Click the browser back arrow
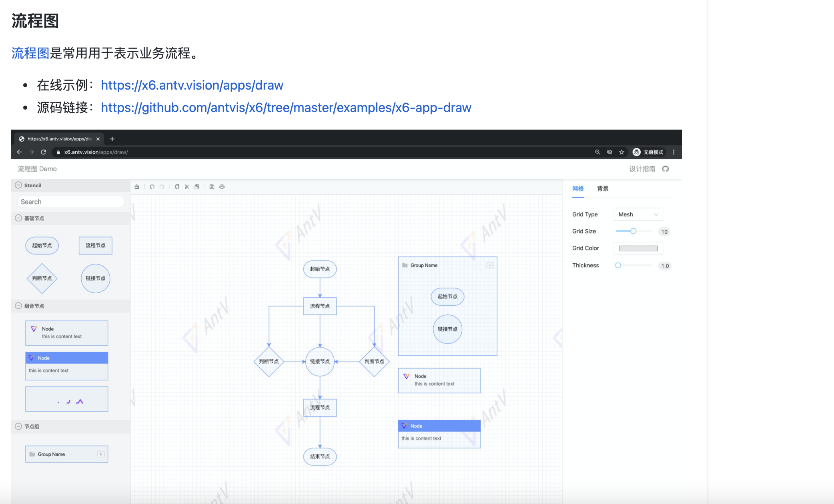The height and width of the screenshot is (504, 834). click(19, 152)
